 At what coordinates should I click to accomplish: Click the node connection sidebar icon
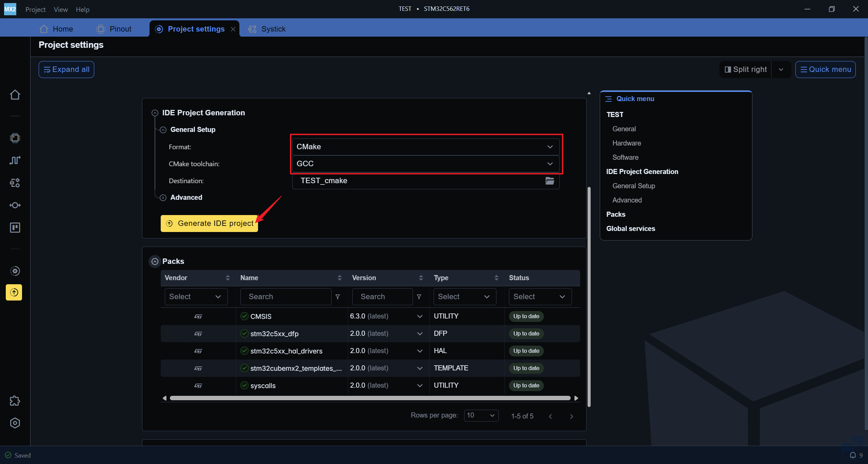click(x=15, y=205)
